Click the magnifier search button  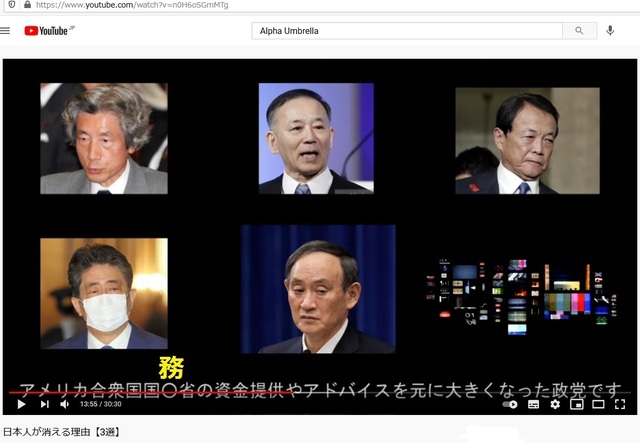click(x=579, y=31)
